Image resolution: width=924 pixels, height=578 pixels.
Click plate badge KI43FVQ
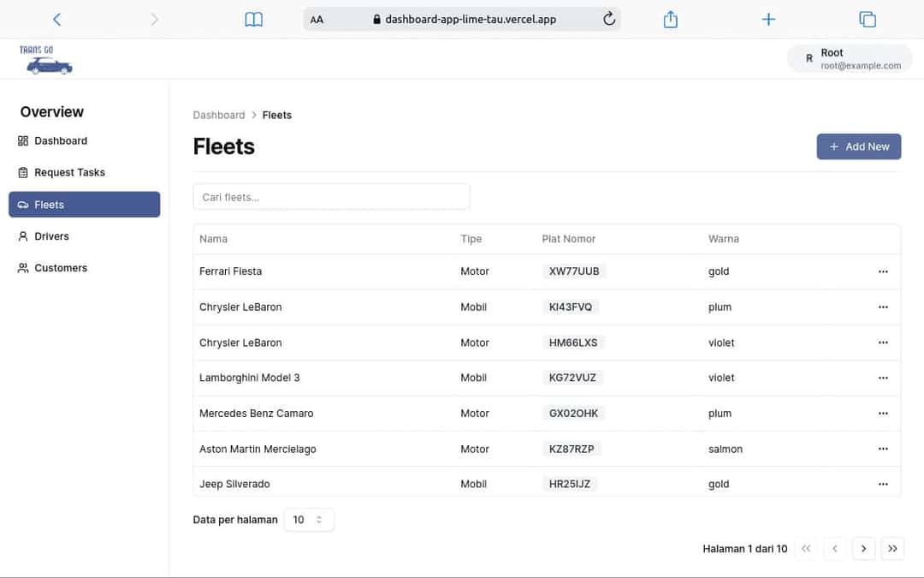click(x=571, y=307)
